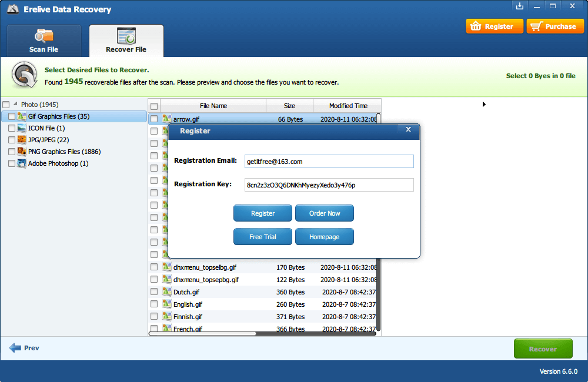Image resolution: width=588 pixels, height=382 pixels.
Task: Switch to the Scan File tab
Action: pos(44,41)
